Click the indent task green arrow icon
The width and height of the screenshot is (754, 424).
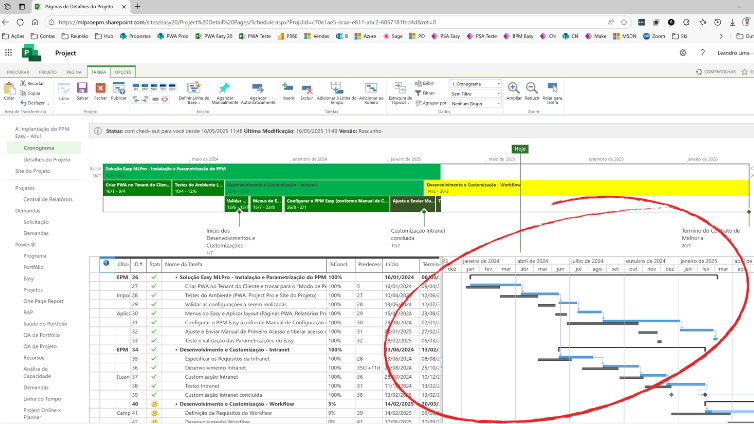click(145, 99)
